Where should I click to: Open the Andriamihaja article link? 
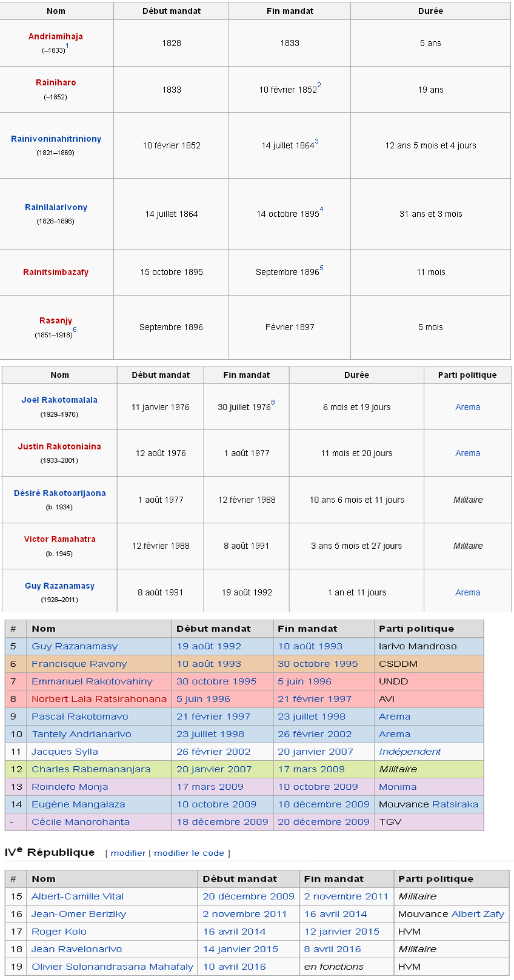pyautogui.click(x=56, y=36)
